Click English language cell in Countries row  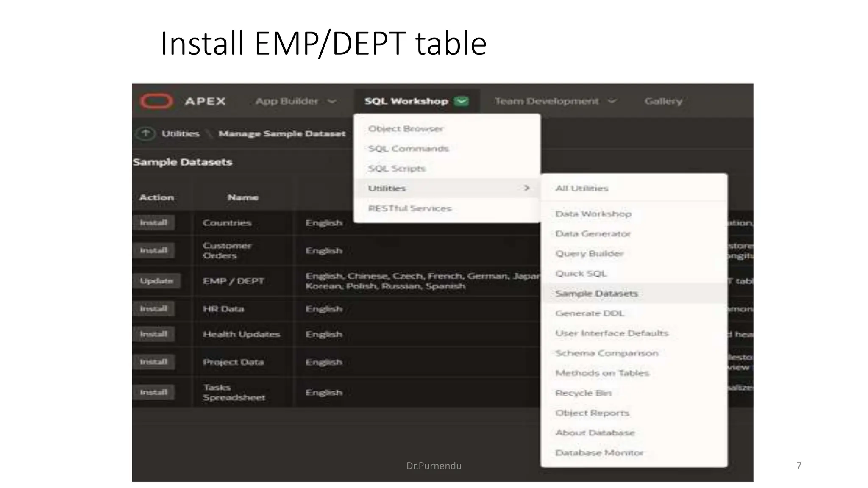[x=324, y=222]
